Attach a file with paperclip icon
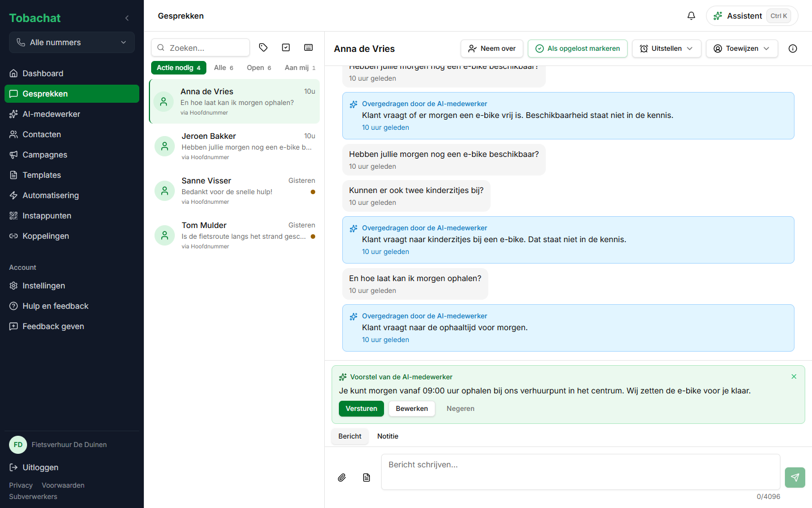This screenshot has height=508, width=812. [342, 478]
